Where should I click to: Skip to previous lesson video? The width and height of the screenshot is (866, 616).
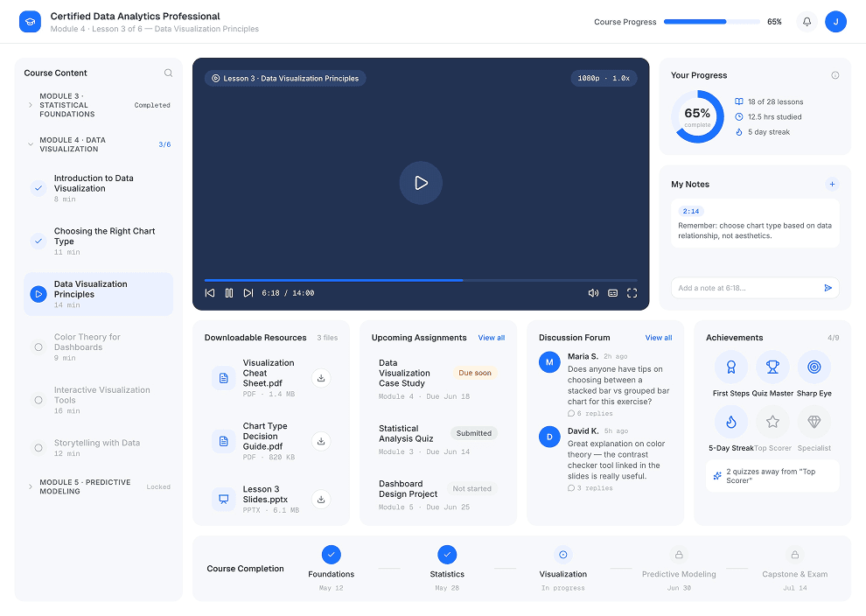click(x=210, y=293)
